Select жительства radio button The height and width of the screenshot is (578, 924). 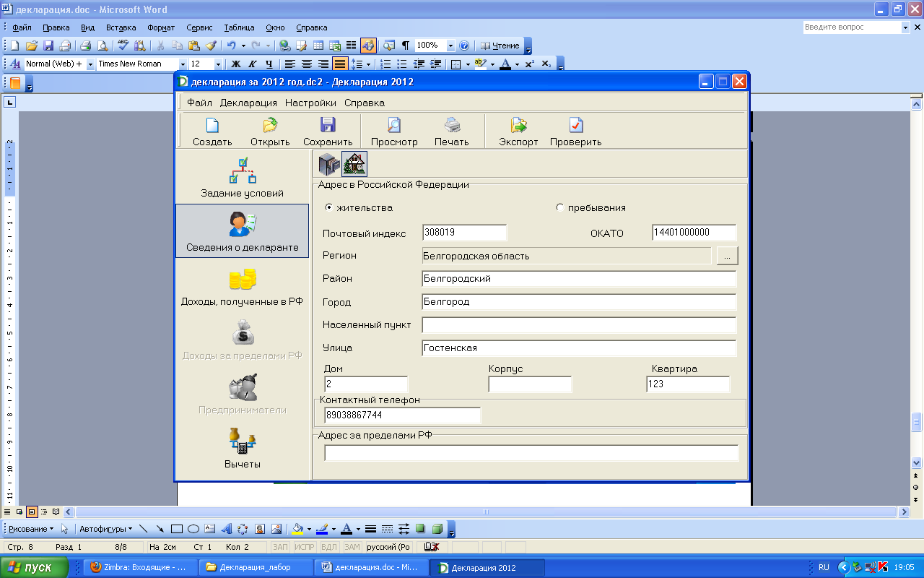pyautogui.click(x=329, y=207)
